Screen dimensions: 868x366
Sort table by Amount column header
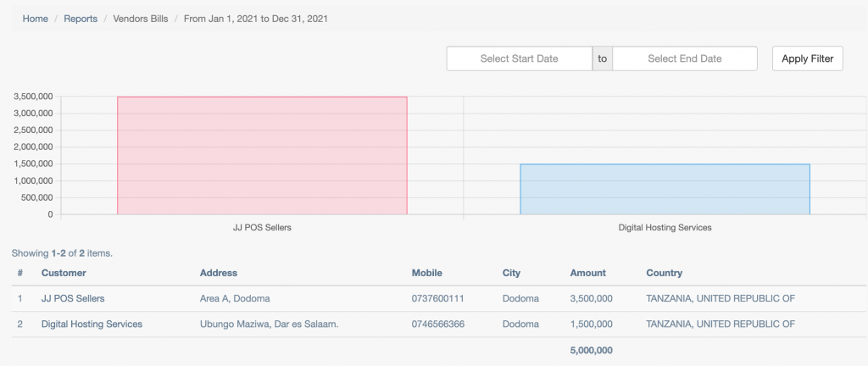pos(588,273)
